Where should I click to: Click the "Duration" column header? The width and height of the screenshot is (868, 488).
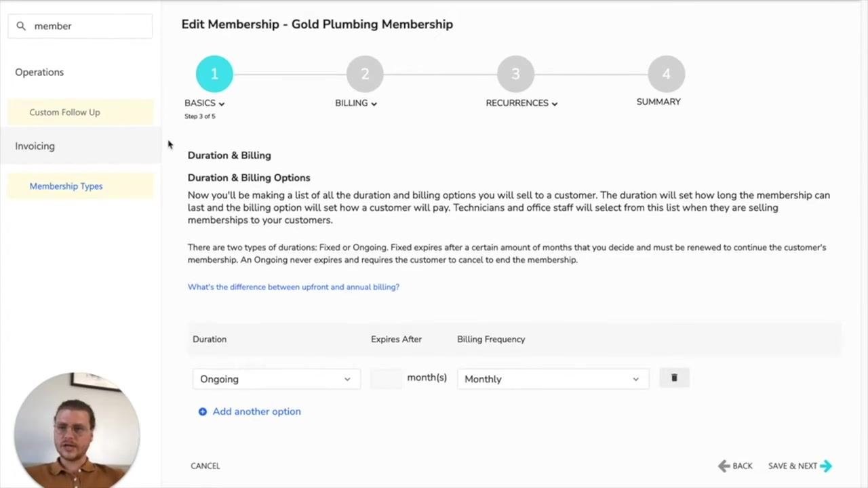[210, 339]
